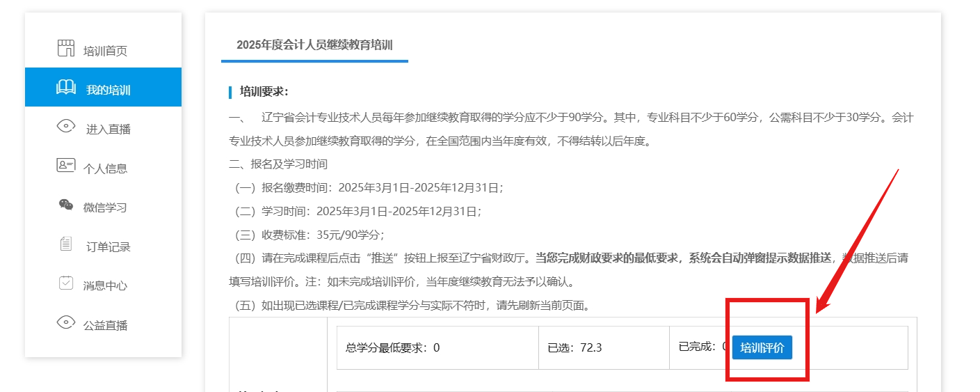Viewport: 980px width, 392px height.
Task: Select the ID card icon for 个人信息
Action: 65,166
